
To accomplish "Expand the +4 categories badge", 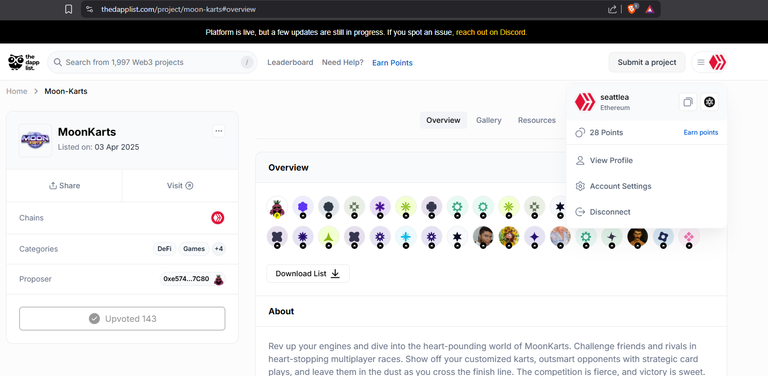I will pos(218,249).
